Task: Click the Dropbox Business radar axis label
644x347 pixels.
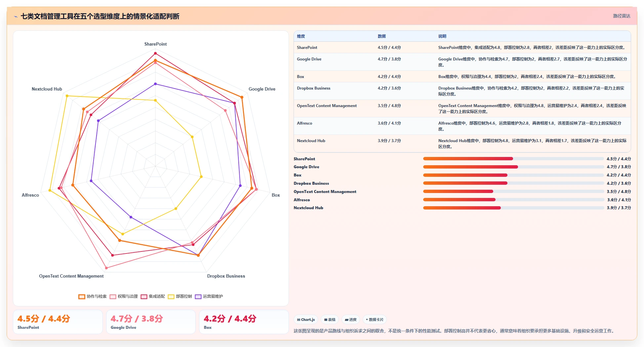Action: coord(226,276)
